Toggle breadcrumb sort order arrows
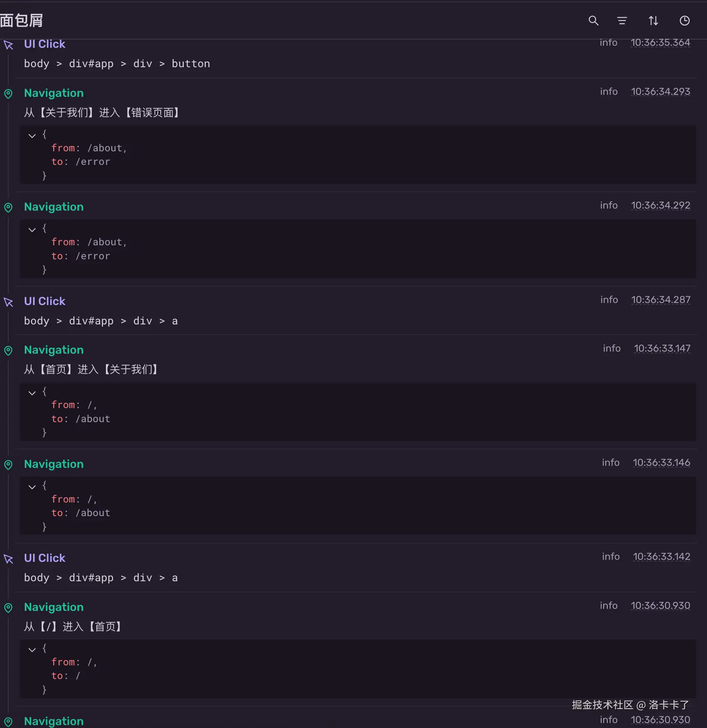Image resolution: width=707 pixels, height=728 pixels. 653,21
